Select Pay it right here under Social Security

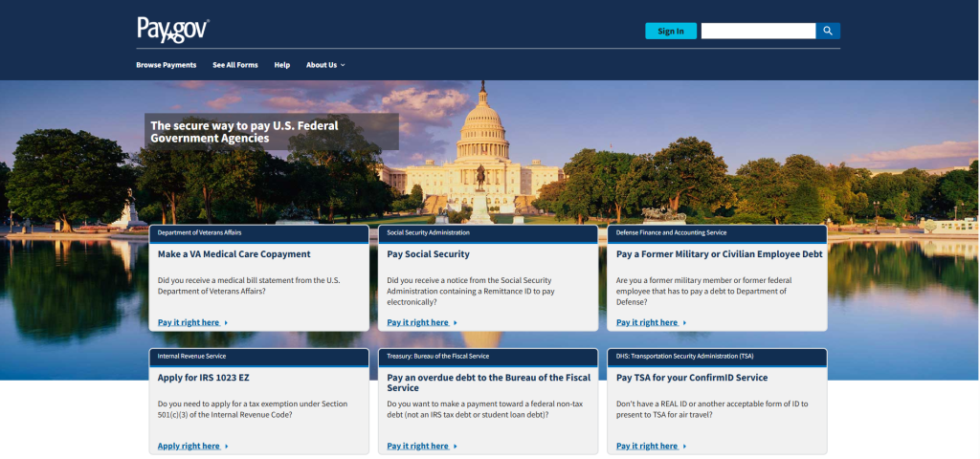coord(418,322)
